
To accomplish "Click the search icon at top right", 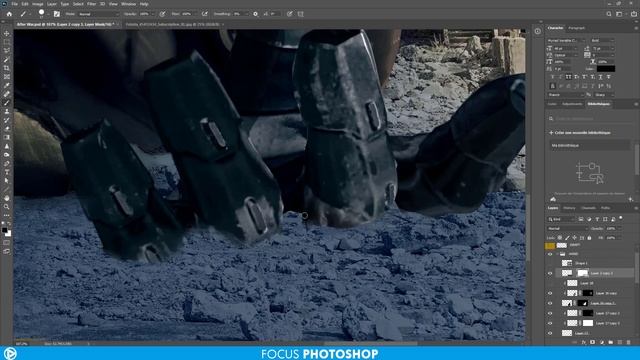I will (609, 14).
